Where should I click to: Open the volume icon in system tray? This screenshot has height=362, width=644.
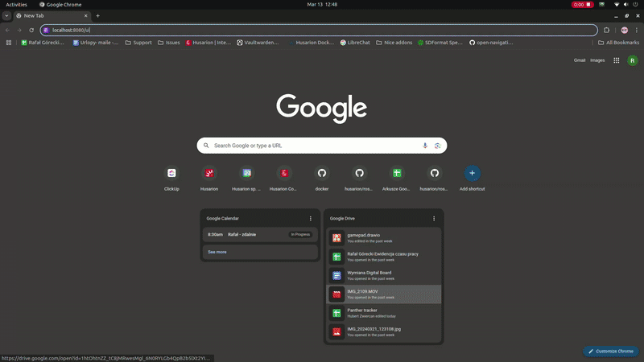[x=626, y=5]
